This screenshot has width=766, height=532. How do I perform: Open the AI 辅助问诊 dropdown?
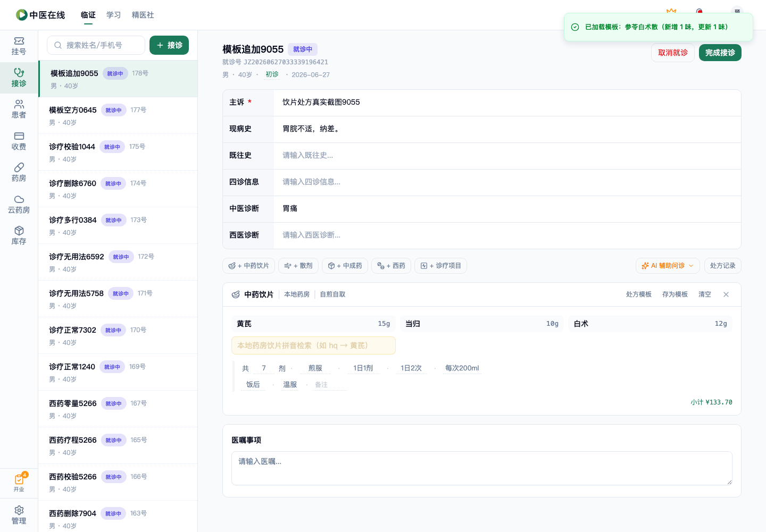coord(668,266)
